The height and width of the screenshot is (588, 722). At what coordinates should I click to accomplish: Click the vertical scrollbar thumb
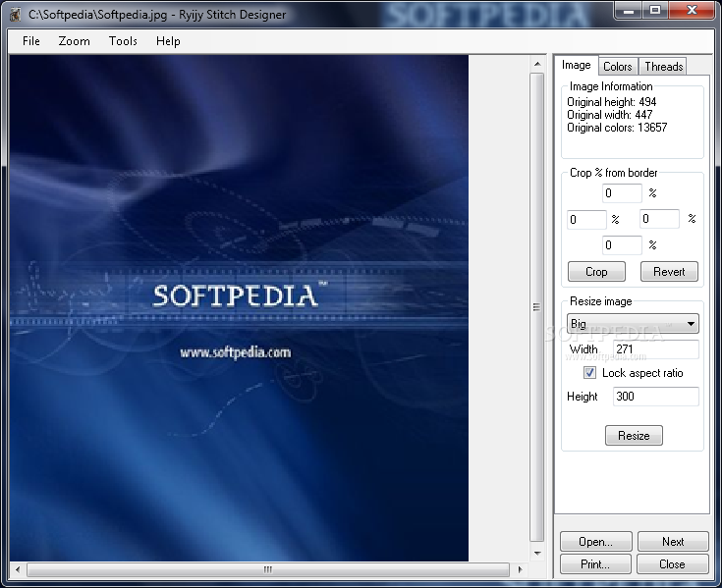[x=537, y=307]
